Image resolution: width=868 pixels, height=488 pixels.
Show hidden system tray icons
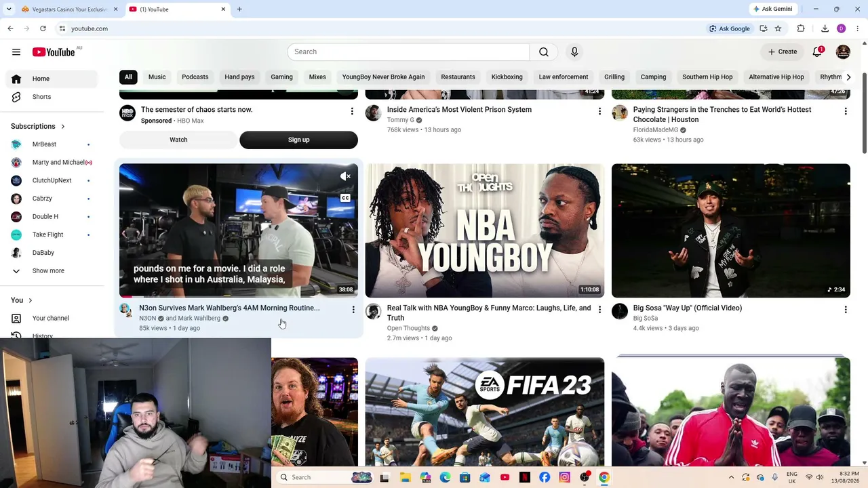click(731, 477)
